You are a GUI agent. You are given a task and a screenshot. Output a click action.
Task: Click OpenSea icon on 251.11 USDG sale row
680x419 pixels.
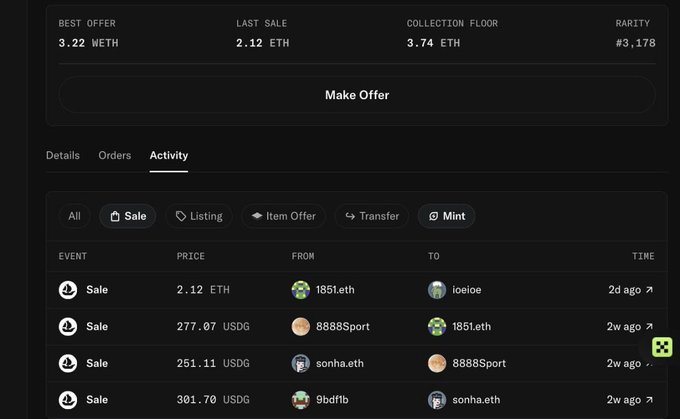pos(68,363)
